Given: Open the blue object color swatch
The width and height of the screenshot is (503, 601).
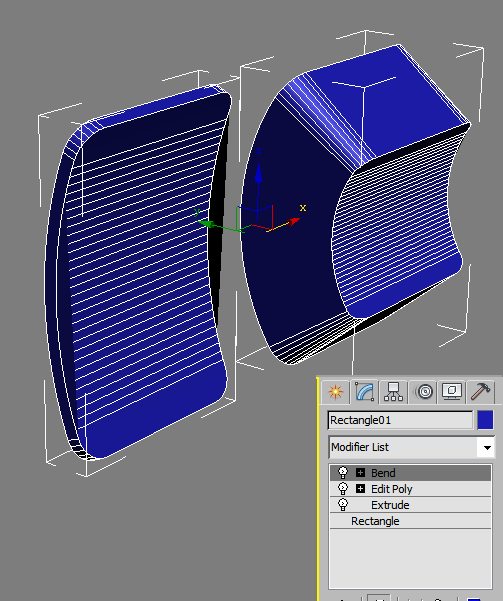Looking at the screenshot, I should (485, 420).
